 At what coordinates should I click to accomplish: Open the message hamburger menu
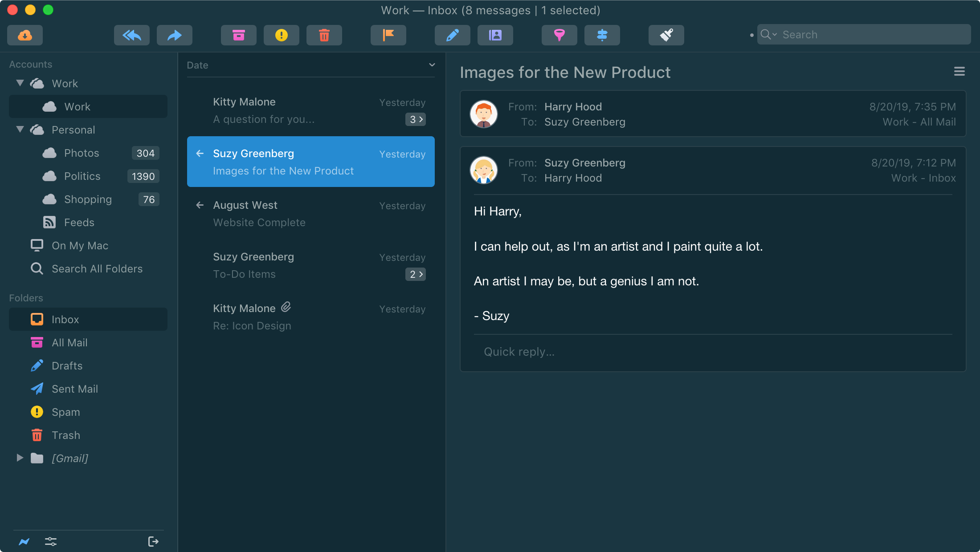click(x=959, y=72)
